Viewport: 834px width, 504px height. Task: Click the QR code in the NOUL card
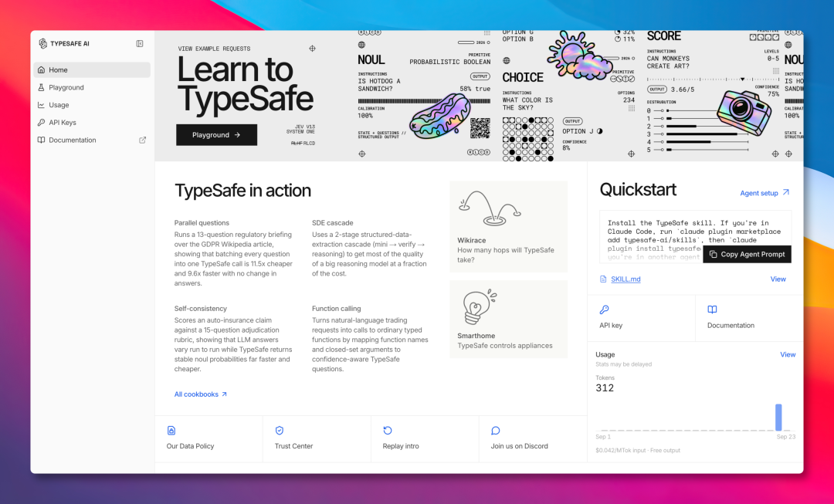[480, 128]
